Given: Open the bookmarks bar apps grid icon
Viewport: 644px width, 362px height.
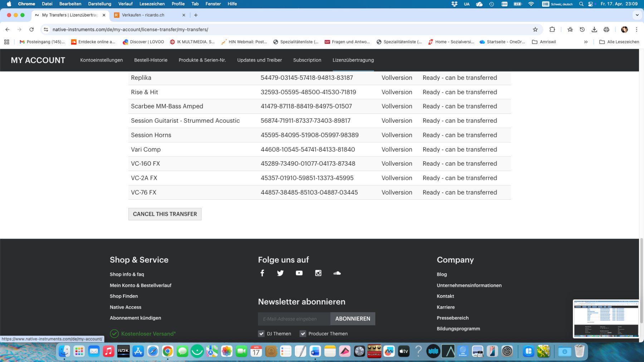Looking at the screenshot, I should (x=6, y=42).
